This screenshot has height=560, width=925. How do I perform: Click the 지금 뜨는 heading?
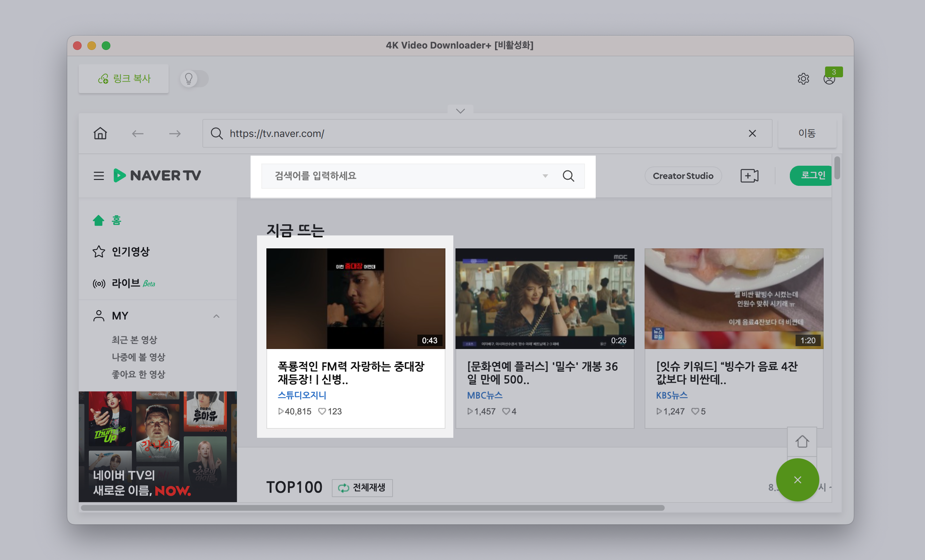coord(295,230)
